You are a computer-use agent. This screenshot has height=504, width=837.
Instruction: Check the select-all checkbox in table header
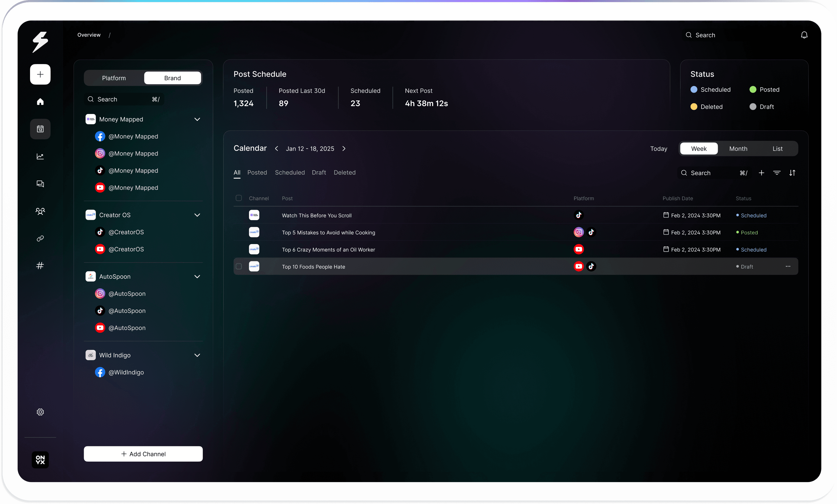(x=239, y=198)
